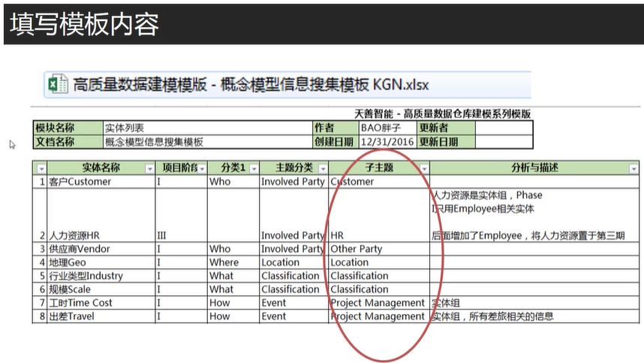Click the How cell in Time Cost row

(x=233, y=303)
